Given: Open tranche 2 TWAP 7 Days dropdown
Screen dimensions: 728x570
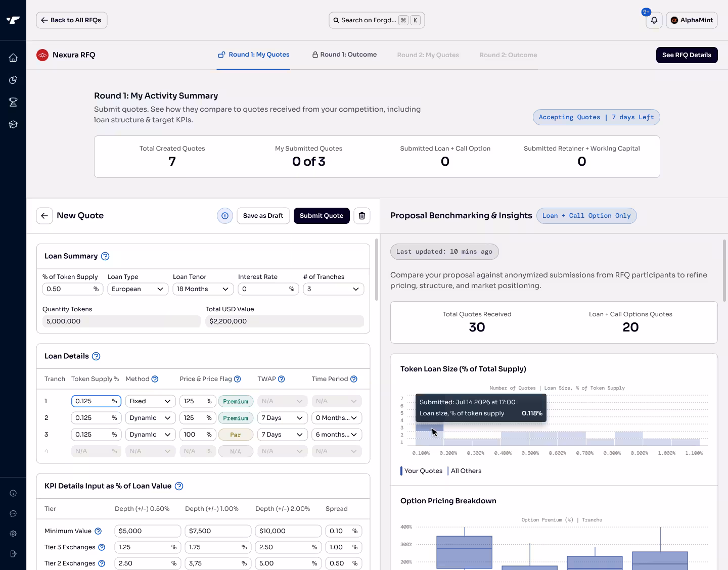Looking at the screenshot, I should (x=282, y=418).
